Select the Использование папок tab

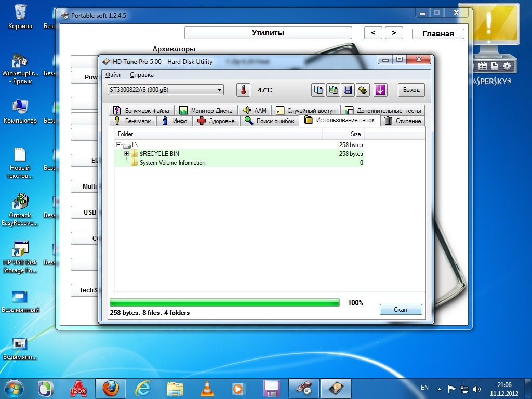[340, 120]
